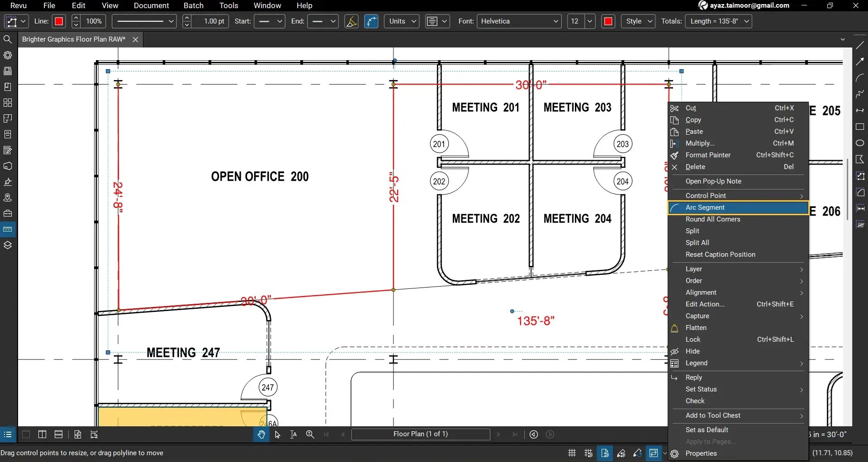The width and height of the screenshot is (868, 462).
Task: Toggle snap to grid in the status bar
Action: (588, 453)
